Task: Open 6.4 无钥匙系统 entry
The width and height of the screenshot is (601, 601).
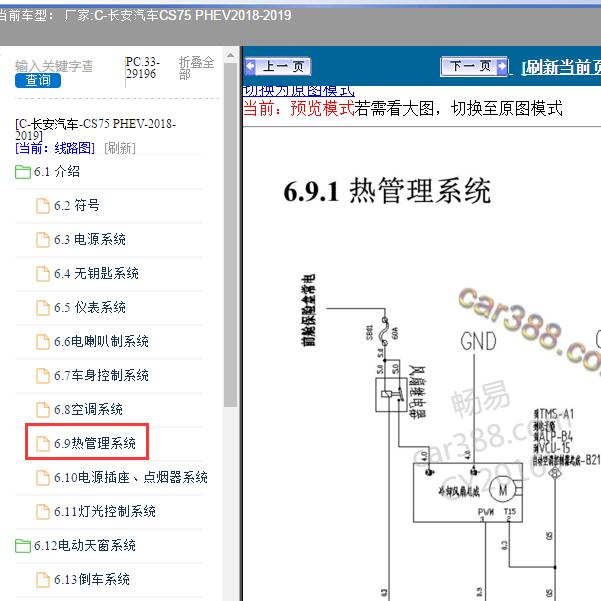Action: click(96, 274)
